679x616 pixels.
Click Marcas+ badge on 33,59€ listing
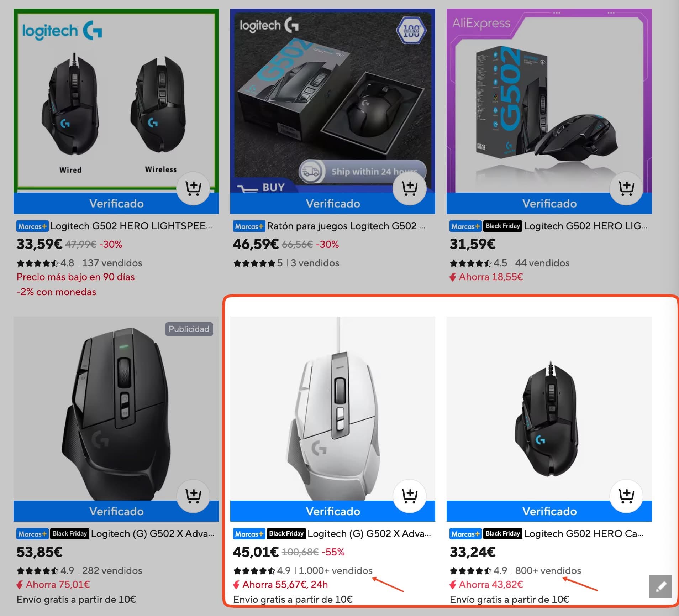tap(32, 226)
